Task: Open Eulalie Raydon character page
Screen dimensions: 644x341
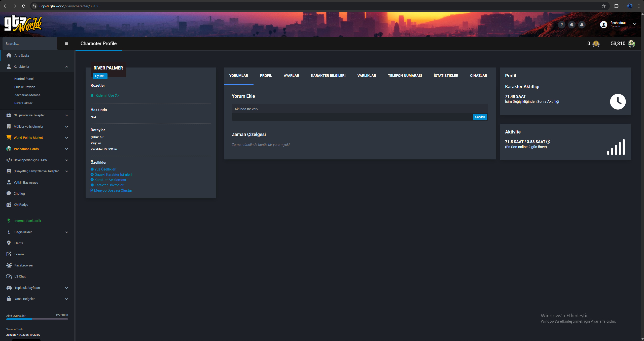Action: (25, 87)
